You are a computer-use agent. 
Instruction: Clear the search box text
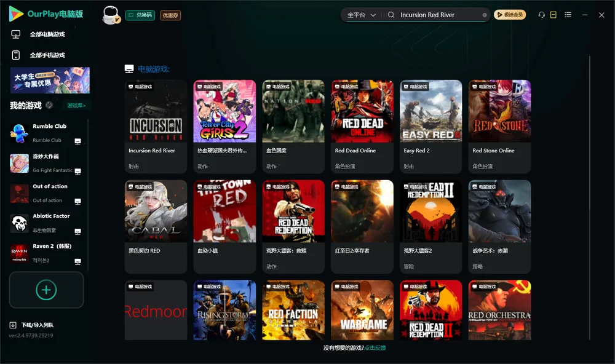pos(485,15)
